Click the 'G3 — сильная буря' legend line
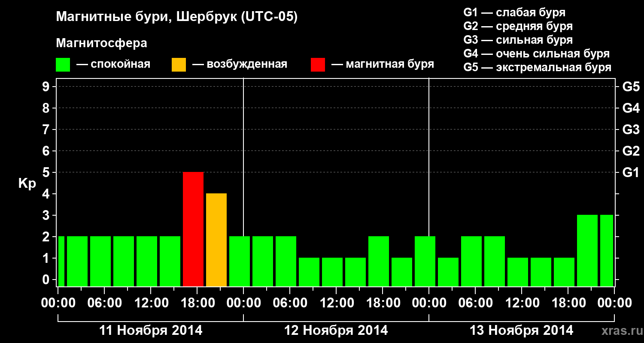The width and height of the screenshot is (644, 343). (518, 40)
